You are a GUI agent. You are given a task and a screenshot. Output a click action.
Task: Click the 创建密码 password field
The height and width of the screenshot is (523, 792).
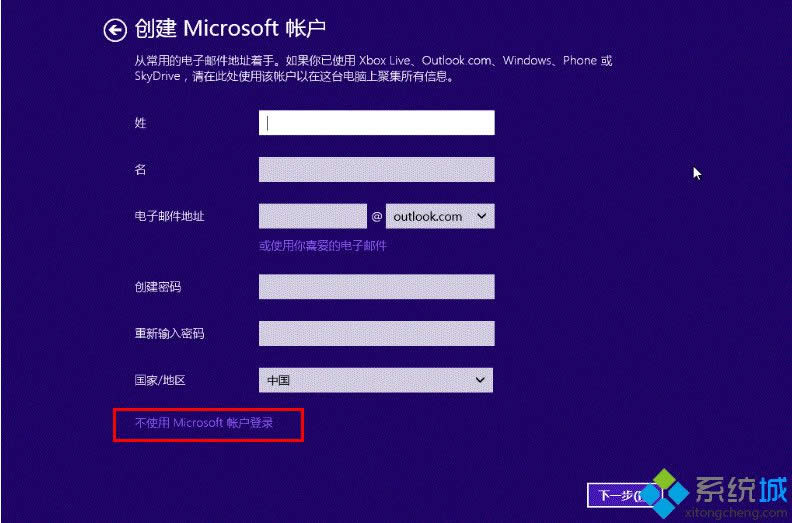tap(376, 287)
